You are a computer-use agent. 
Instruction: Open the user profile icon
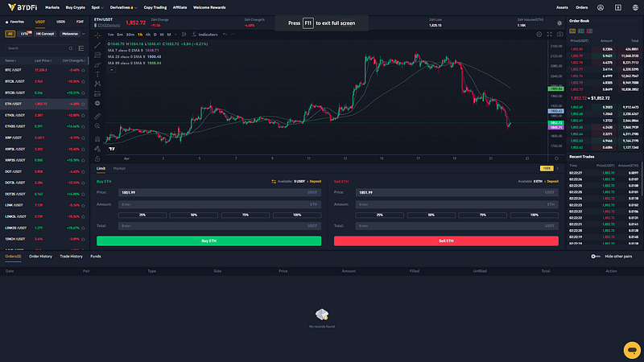[601, 7]
